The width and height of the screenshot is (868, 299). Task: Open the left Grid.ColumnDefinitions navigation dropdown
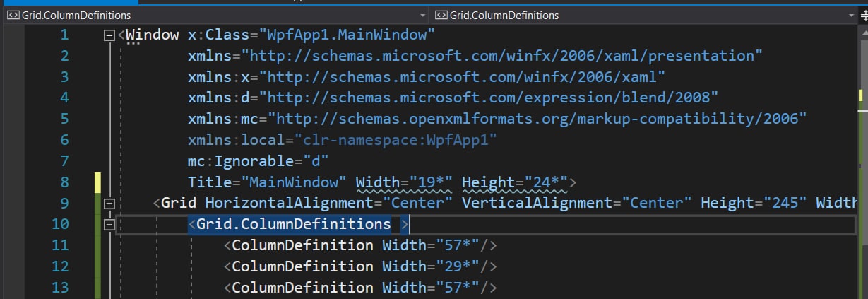pos(215,15)
